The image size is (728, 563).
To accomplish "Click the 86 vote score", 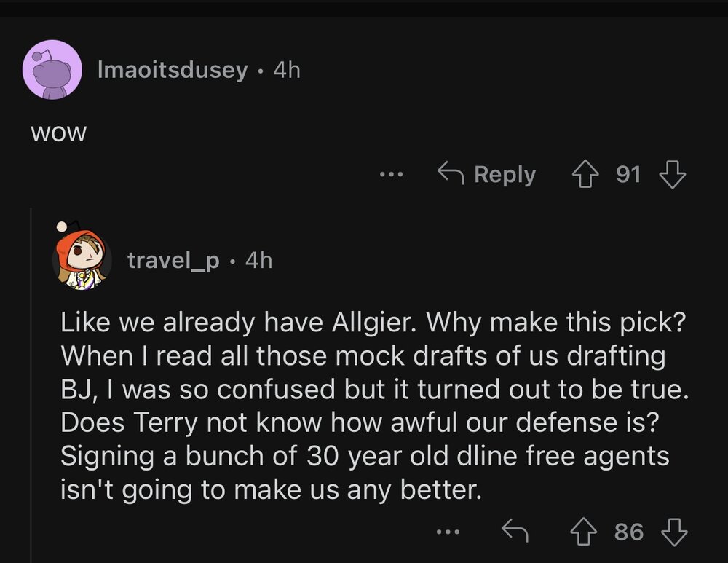I will tap(629, 532).
